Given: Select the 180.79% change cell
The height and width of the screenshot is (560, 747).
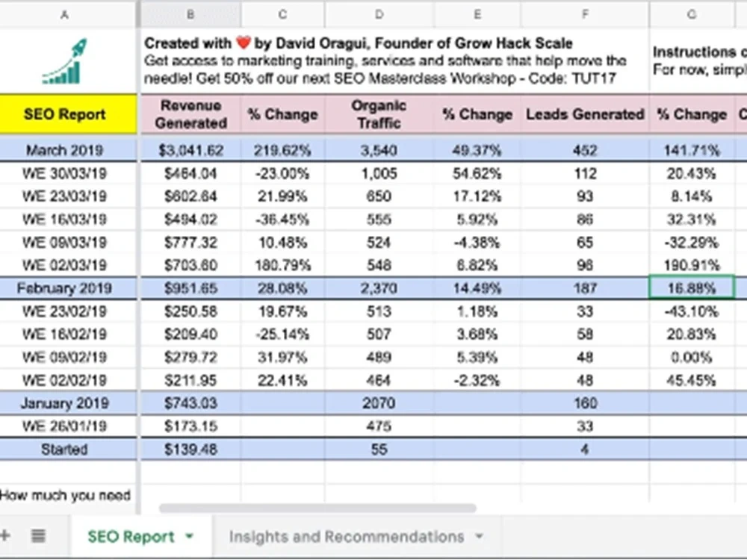Looking at the screenshot, I should pos(282,265).
